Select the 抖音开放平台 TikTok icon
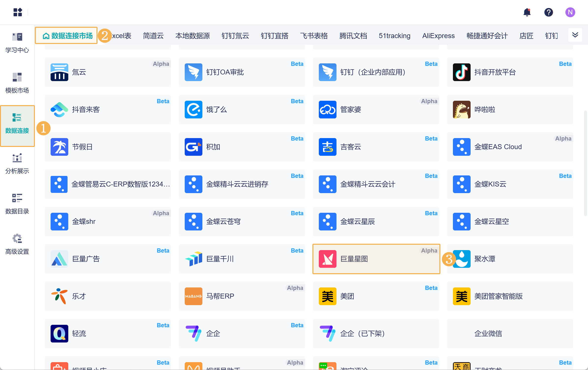Screen dimensions: 588x370 pos(462,72)
